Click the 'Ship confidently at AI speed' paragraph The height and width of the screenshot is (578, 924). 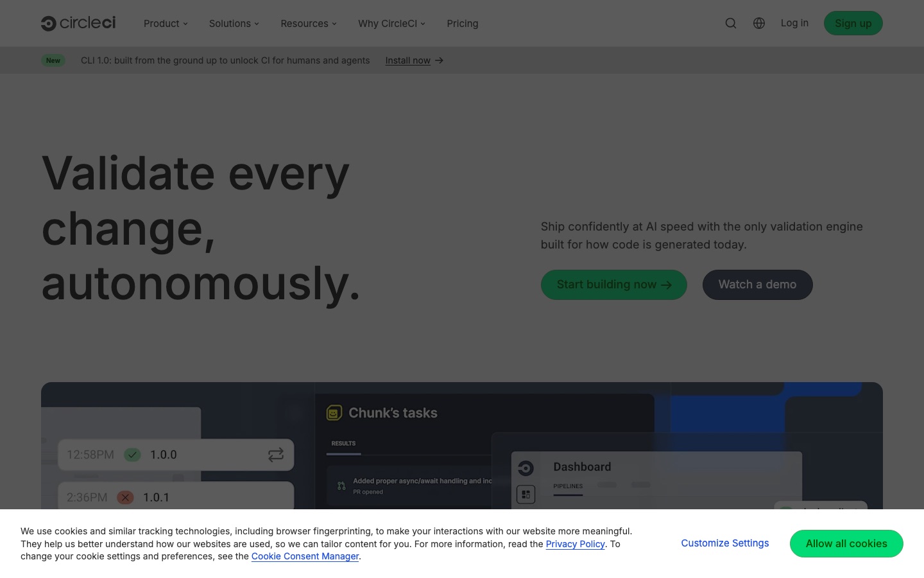pos(702,236)
